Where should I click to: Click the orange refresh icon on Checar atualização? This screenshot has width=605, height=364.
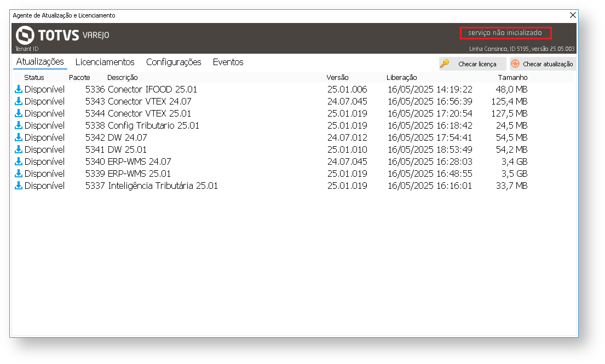[516, 63]
